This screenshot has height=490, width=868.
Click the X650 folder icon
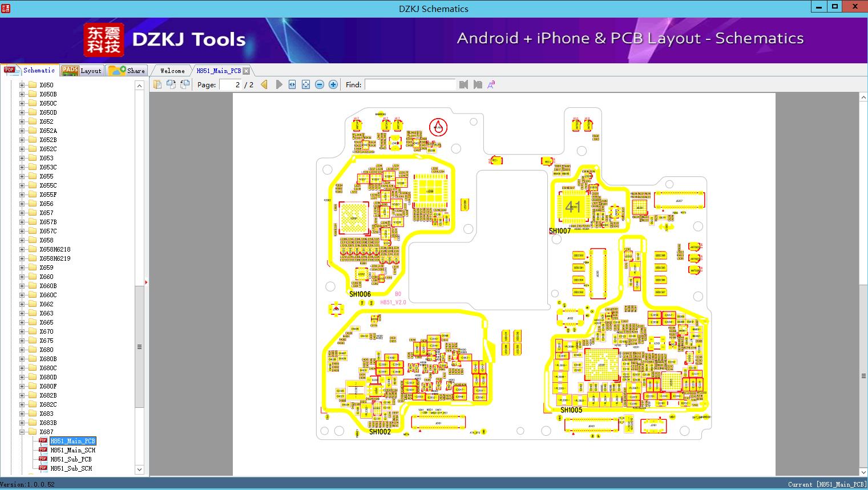click(x=33, y=85)
